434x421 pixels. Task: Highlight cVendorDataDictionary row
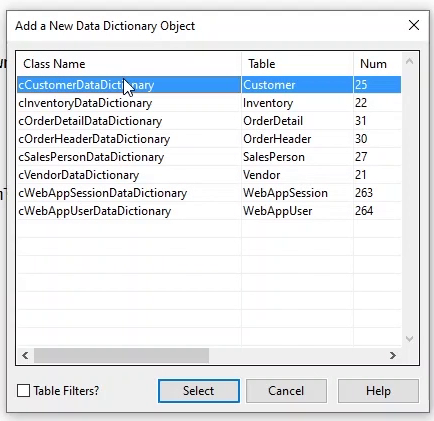coord(209,175)
